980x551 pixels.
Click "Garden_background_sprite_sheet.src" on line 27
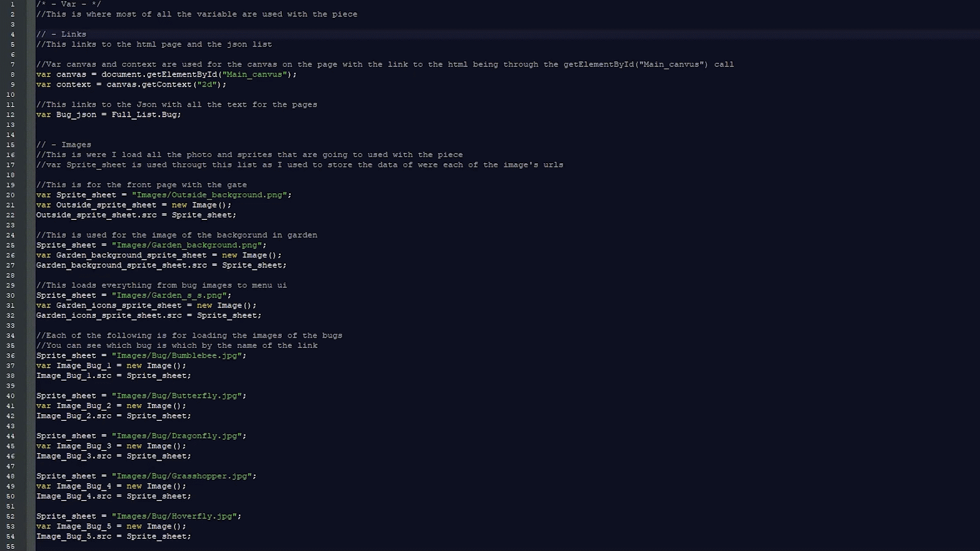pos(121,265)
